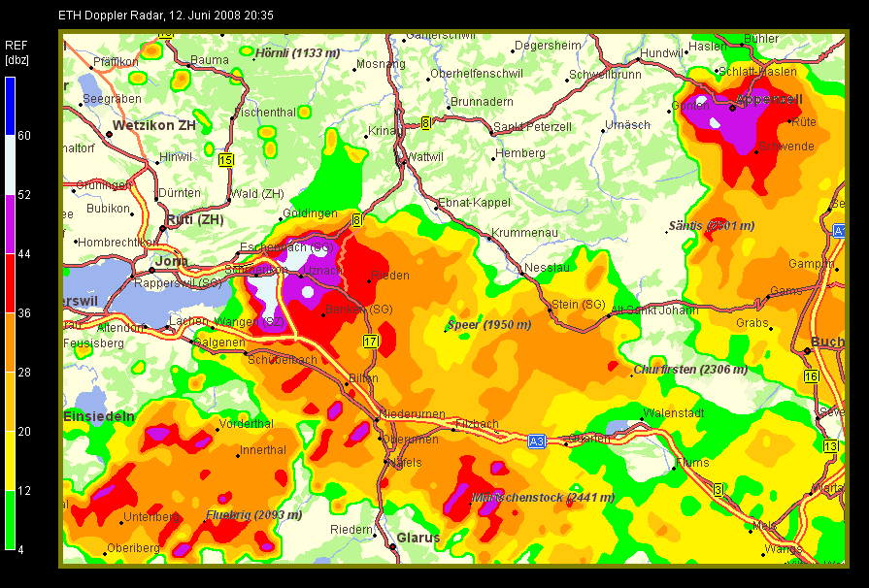Click the Einsiedeln town label
Screen dimensions: 869x588
pyautogui.click(x=99, y=416)
